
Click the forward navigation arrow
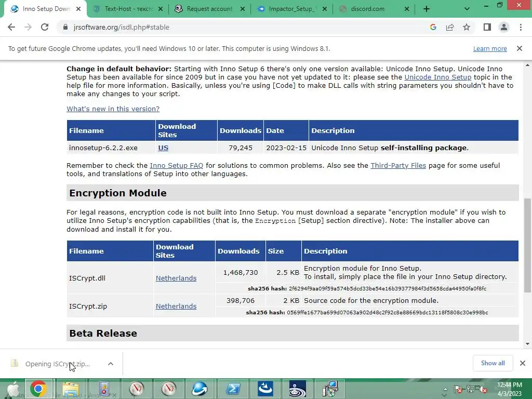[x=28, y=27]
